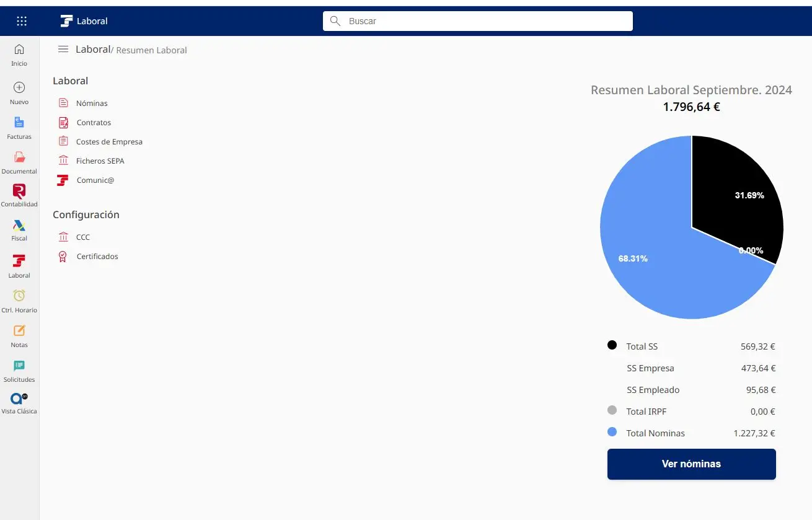Click the Buscar search field
Screen dimensions: 812x520
coord(478,21)
